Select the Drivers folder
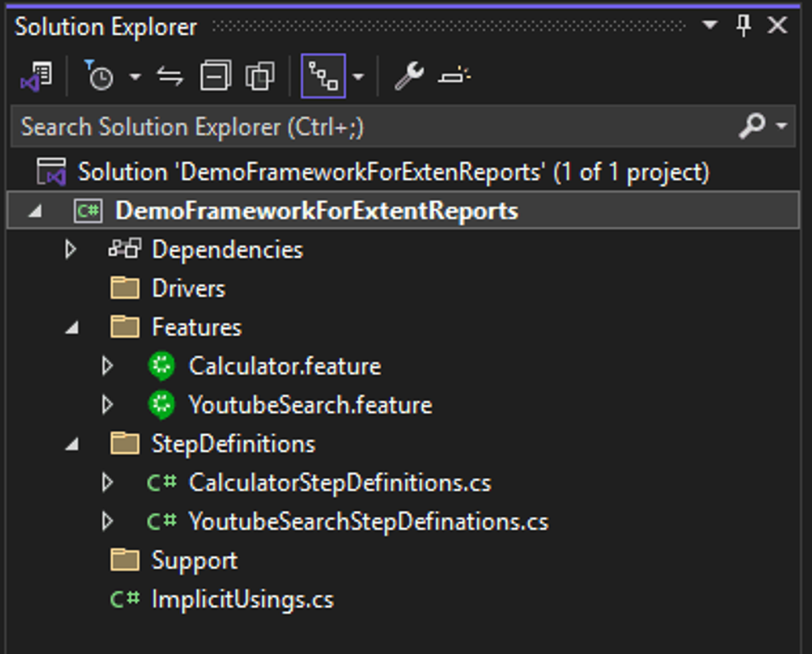812x654 pixels. click(188, 289)
